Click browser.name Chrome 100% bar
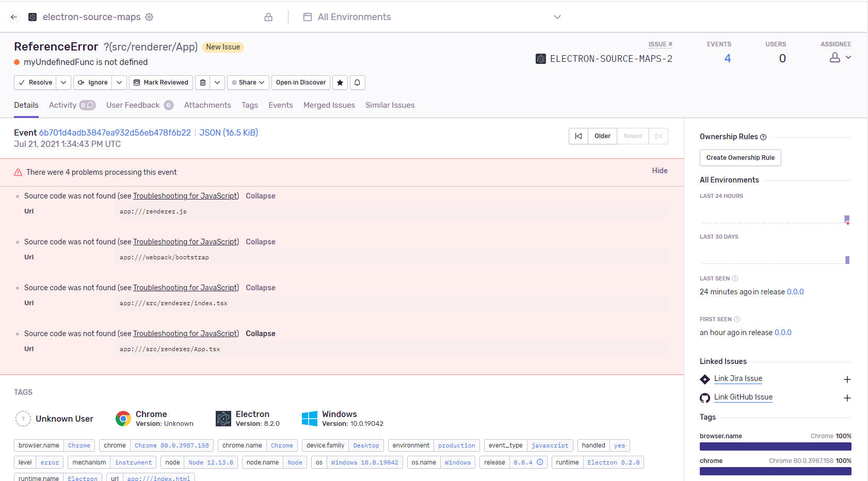Viewport: 868px width, 481px height. point(776,446)
